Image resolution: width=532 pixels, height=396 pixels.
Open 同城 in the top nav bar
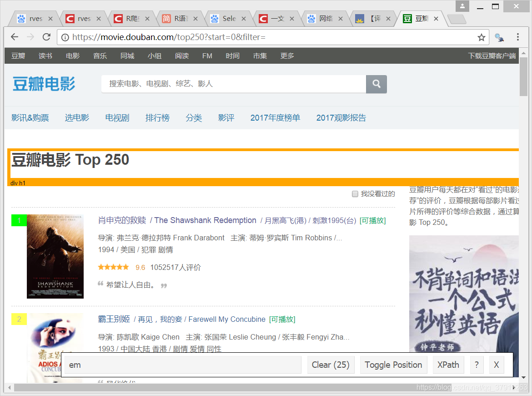[x=127, y=56]
